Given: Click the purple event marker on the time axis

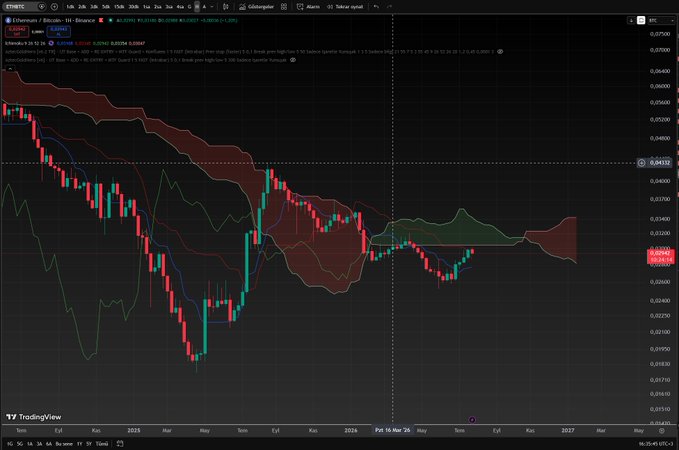Looking at the screenshot, I should (x=472, y=420).
